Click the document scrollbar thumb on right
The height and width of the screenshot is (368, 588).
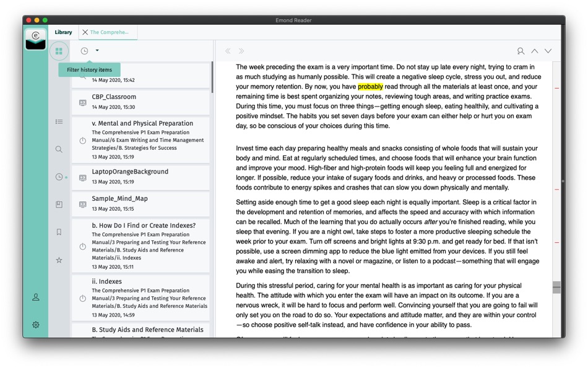(x=556, y=287)
